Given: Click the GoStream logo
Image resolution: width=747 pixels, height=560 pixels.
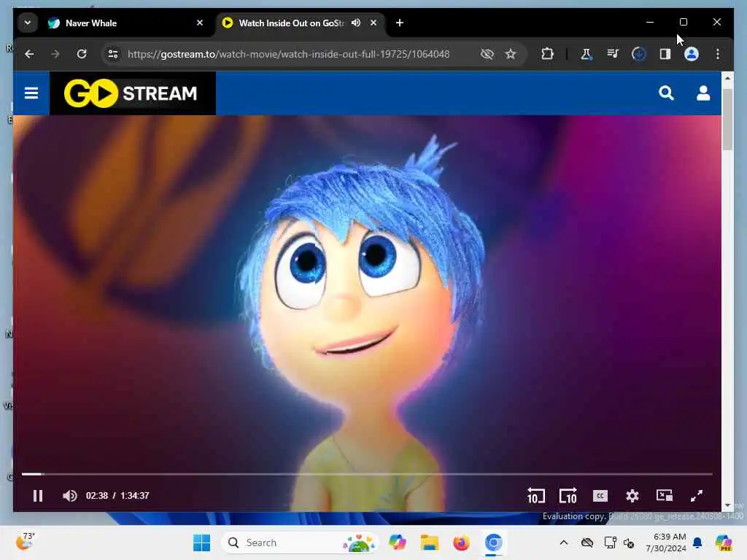Looking at the screenshot, I should pyautogui.click(x=132, y=93).
